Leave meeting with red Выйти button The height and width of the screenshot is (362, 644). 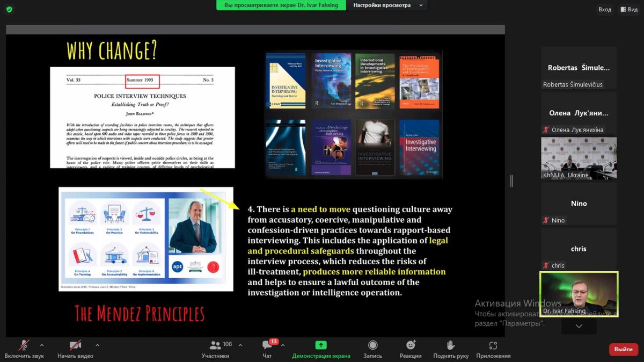pos(623,349)
